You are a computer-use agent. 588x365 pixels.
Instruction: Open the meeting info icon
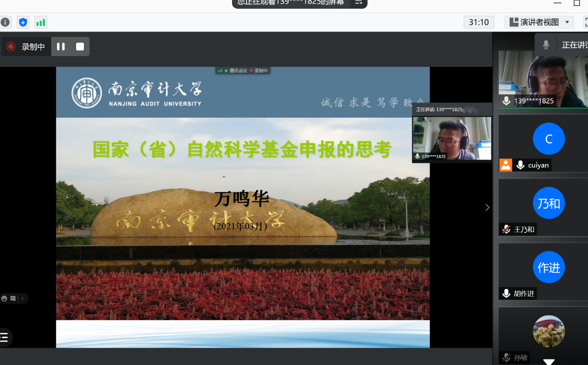(5, 22)
